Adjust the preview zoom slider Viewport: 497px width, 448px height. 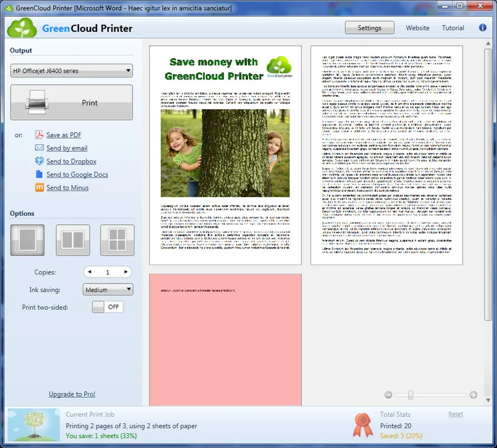[x=409, y=395]
